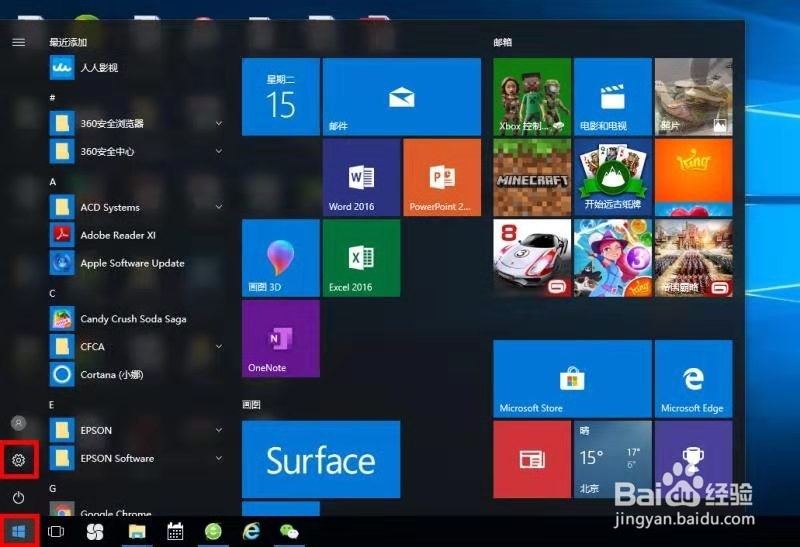Viewport: 800px width, 547px height.
Task: Launch Candy Crush Soda Saga from list
Action: coord(136,319)
